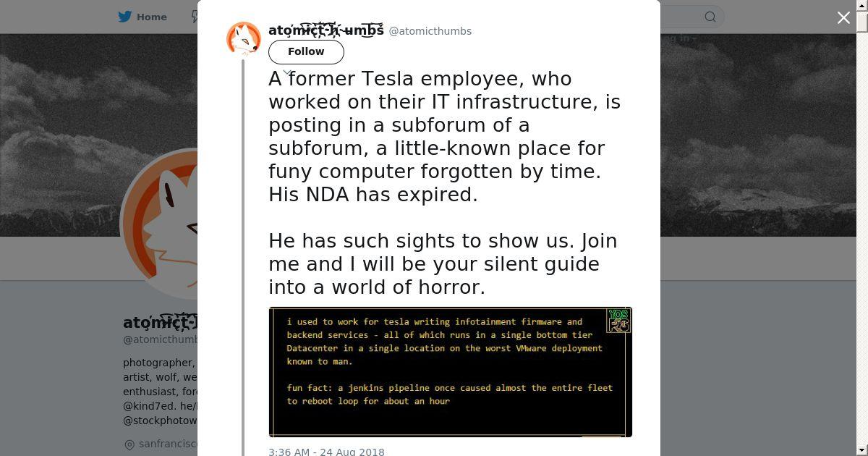
Task: Expand the tweet options caret under Follow
Action: click(287, 72)
